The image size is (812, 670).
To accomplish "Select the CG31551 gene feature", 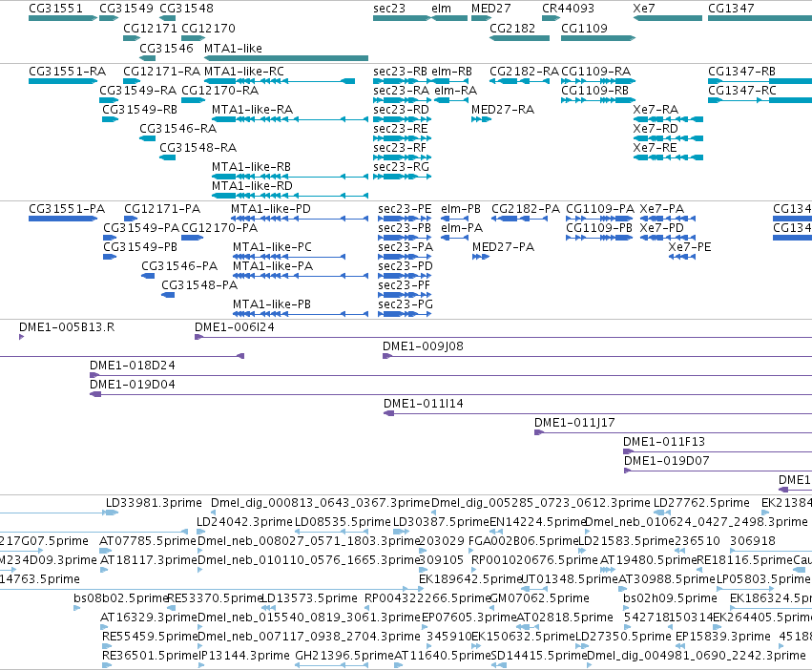I will [x=63, y=18].
